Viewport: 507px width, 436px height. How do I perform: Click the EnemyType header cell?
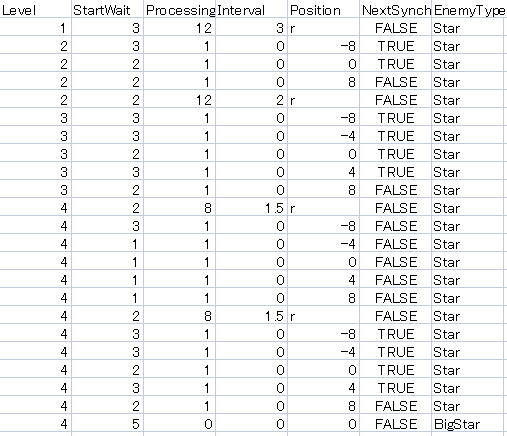pyautogui.click(x=468, y=9)
